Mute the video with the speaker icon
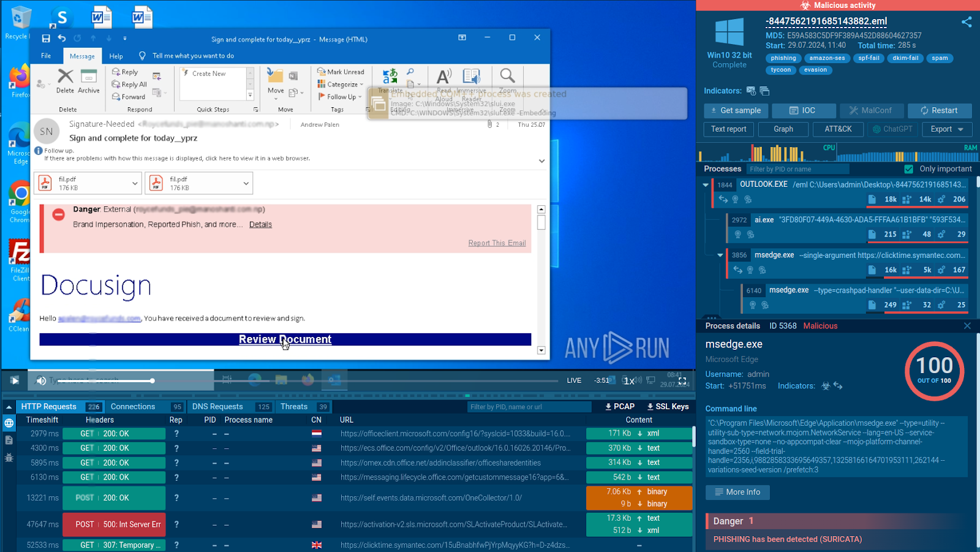The image size is (980, 552). [x=41, y=380]
